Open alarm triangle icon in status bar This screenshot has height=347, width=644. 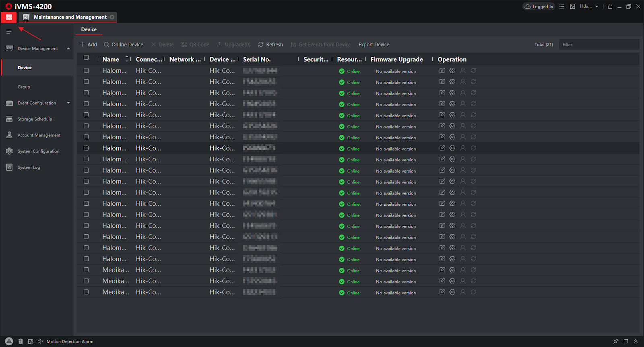(9, 341)
